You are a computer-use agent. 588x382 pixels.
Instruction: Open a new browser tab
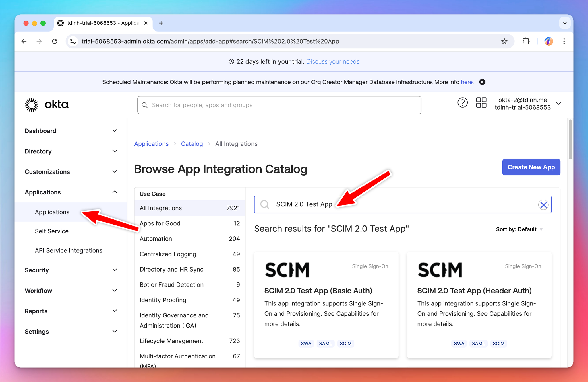(x=161, y=23)
